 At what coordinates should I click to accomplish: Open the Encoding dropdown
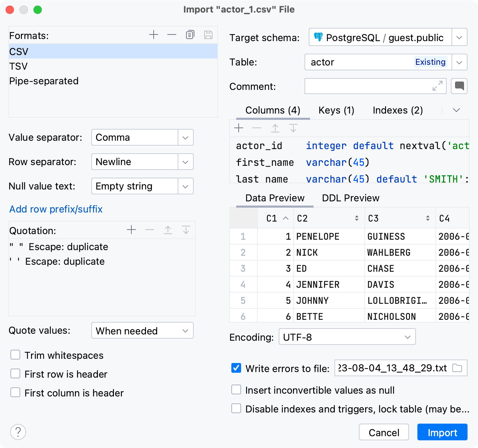[408, 337]
